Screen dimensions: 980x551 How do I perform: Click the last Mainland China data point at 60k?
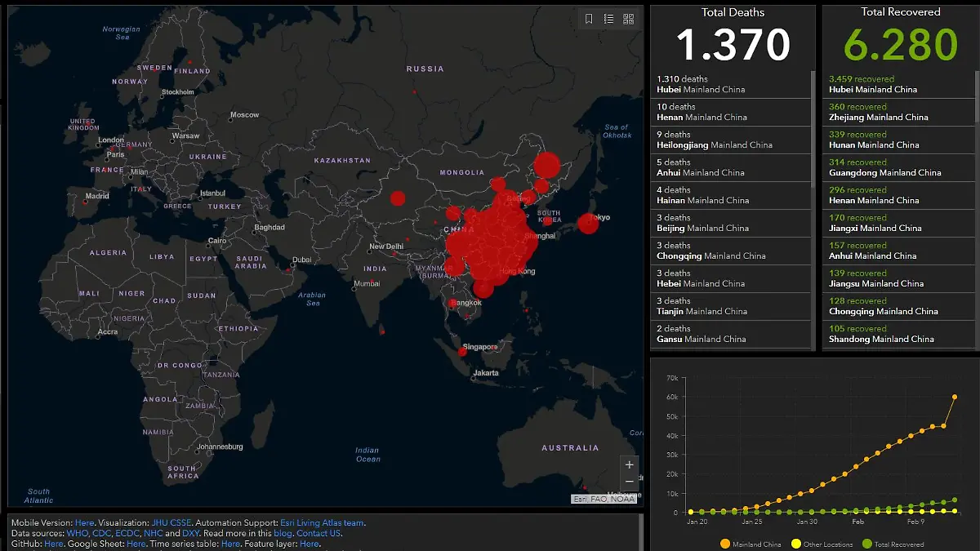(x=954, y=397)
